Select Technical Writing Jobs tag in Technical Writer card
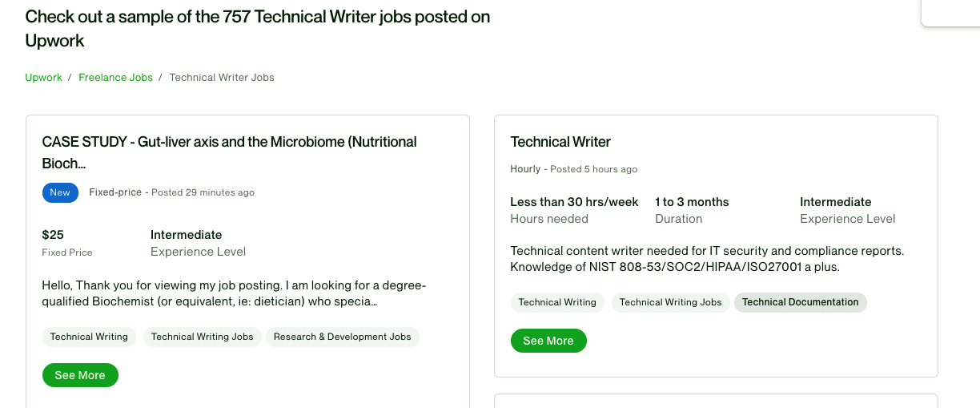 point(670,302)
